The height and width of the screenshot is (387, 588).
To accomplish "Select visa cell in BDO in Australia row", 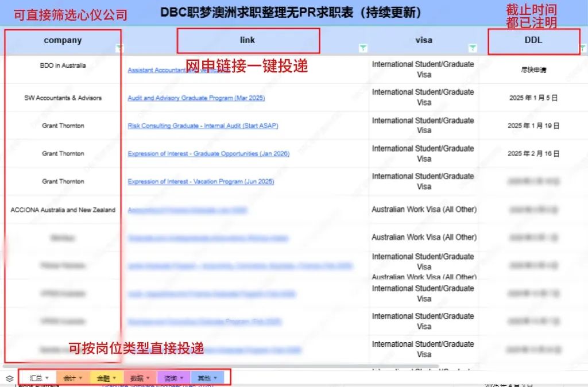I will 424,69.
